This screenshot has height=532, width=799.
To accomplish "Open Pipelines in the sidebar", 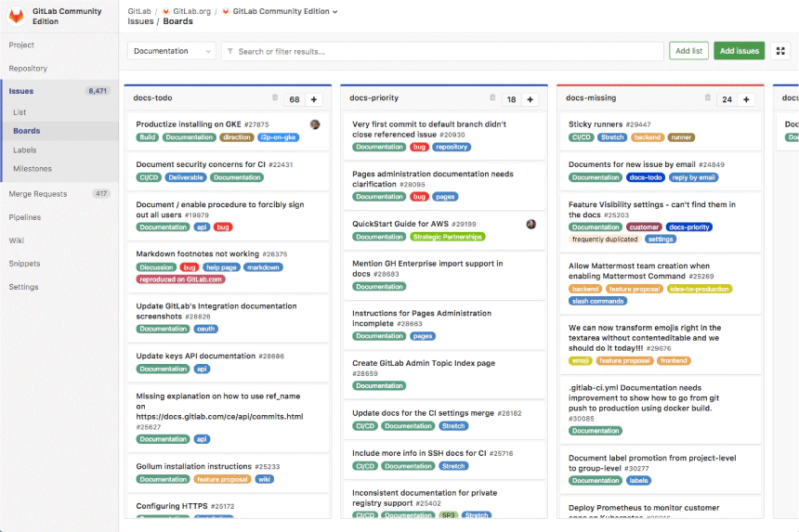I will click(24, 217).
